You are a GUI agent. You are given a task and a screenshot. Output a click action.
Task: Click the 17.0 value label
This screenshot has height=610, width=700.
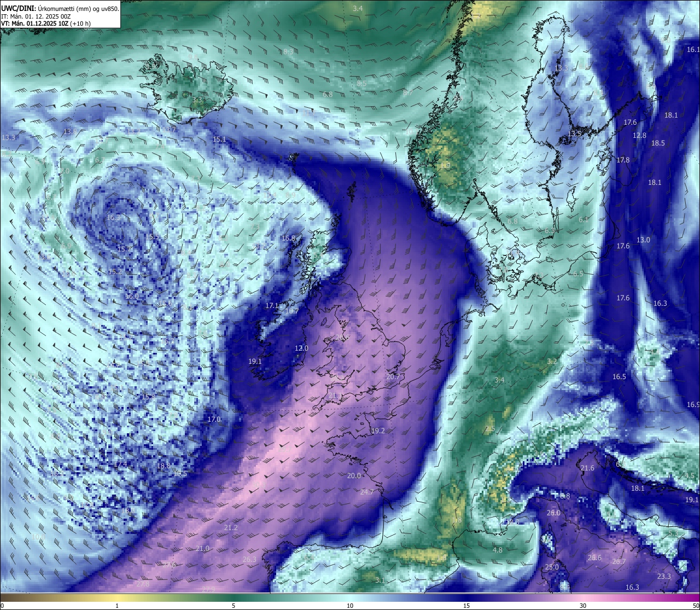(x=214, y=420)
